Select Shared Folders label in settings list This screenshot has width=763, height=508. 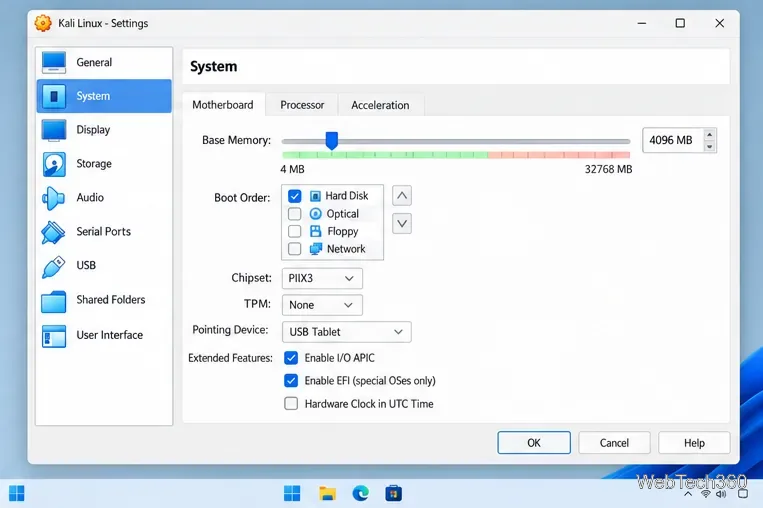click(110, 300)
